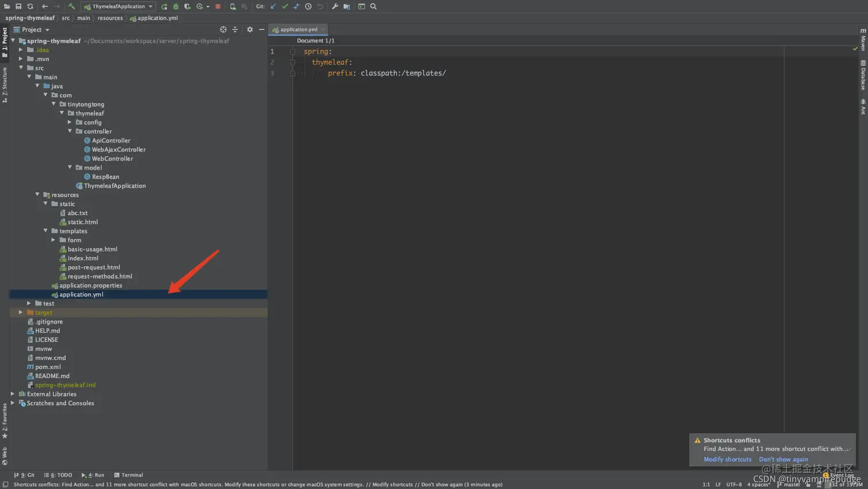
Task: Click Don't show again link
Action: pyautogui.click(x=783, y=459)
